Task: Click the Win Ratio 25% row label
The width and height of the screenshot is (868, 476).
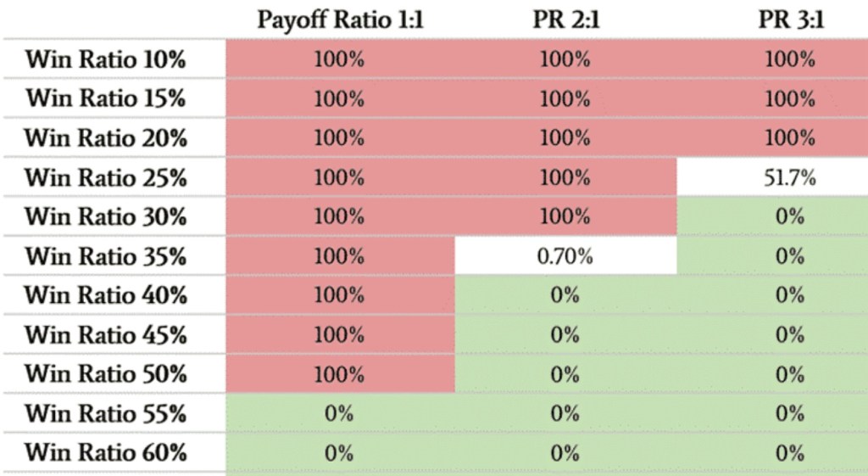Action: [x=106, y=178]
